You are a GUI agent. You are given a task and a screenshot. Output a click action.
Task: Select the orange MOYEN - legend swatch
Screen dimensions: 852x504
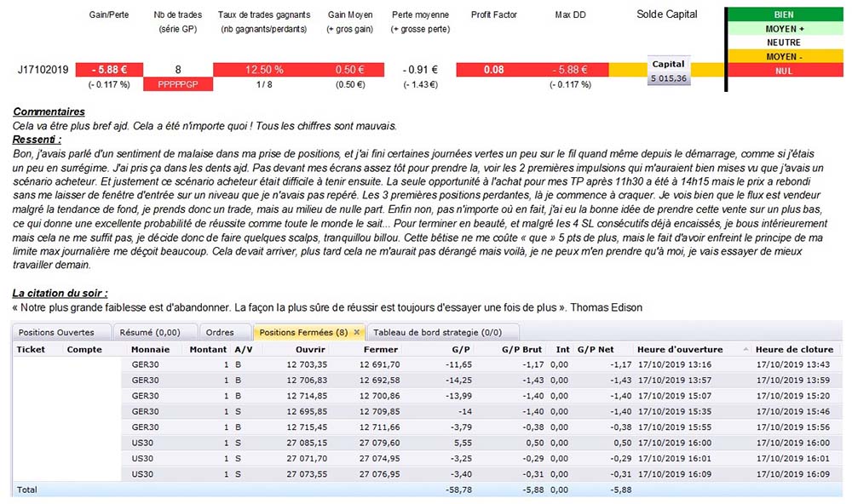tap(786, 56)
